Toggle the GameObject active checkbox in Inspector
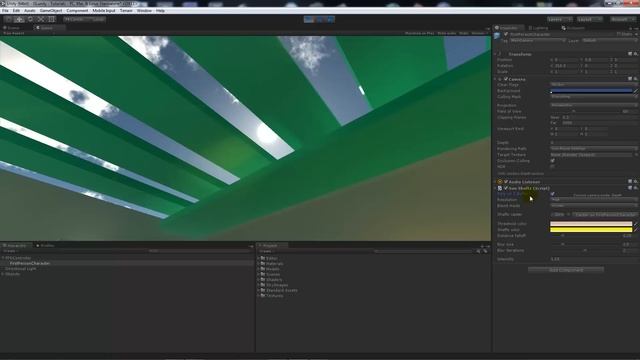The height and width of the screenshot is (360, 640). tap(506, 34)
